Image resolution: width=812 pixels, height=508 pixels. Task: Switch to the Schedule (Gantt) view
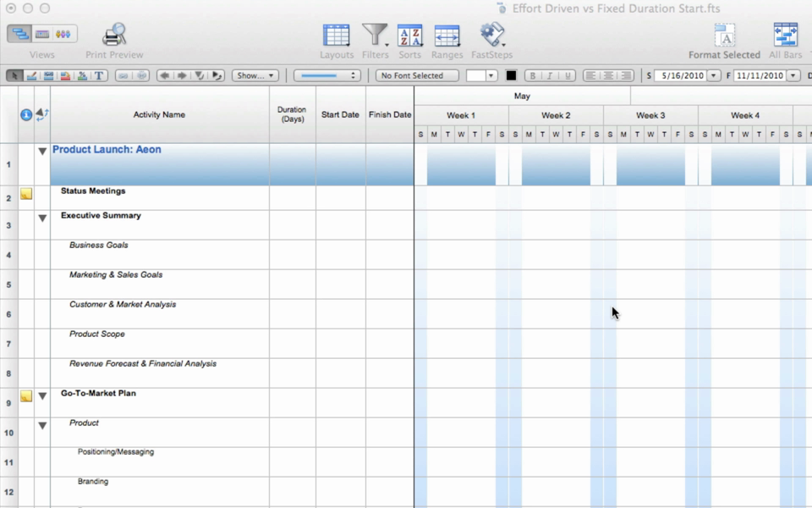19,34
